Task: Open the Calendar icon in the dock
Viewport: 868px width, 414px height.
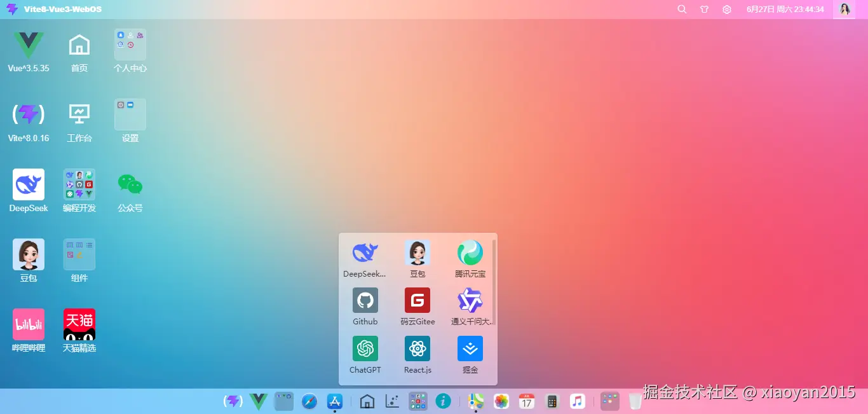Action: tap(527, 401)
